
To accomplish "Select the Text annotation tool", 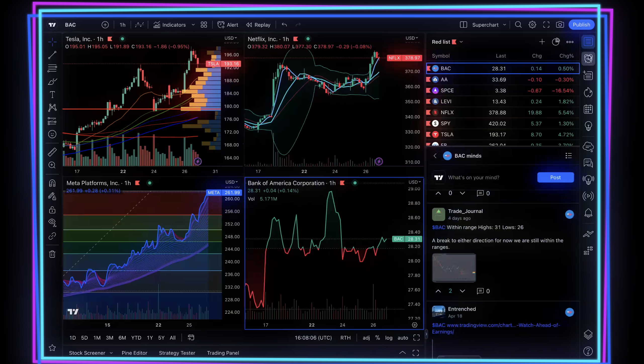I will coord(52,95).
